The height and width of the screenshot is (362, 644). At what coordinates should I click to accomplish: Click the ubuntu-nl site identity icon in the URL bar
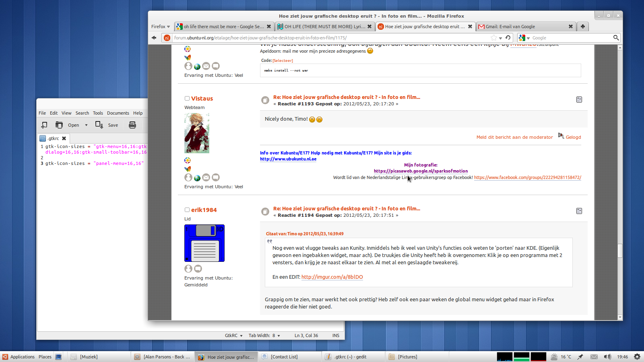tap(167, 38)
